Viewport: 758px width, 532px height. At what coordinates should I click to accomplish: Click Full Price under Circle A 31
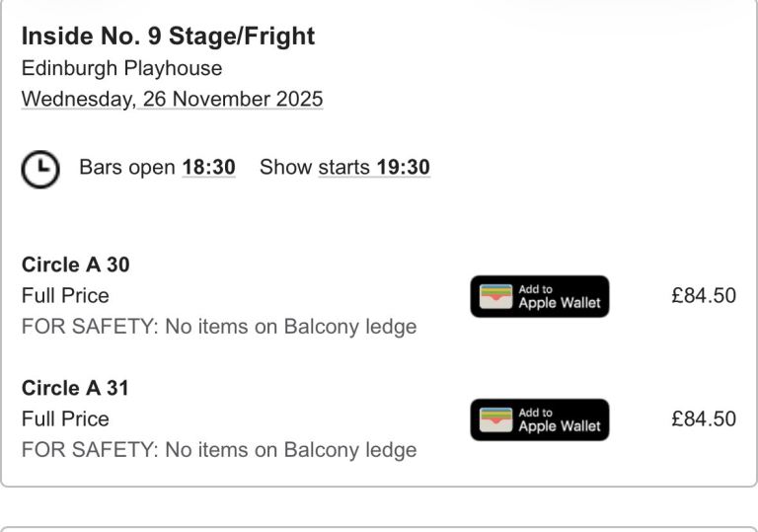65,419
